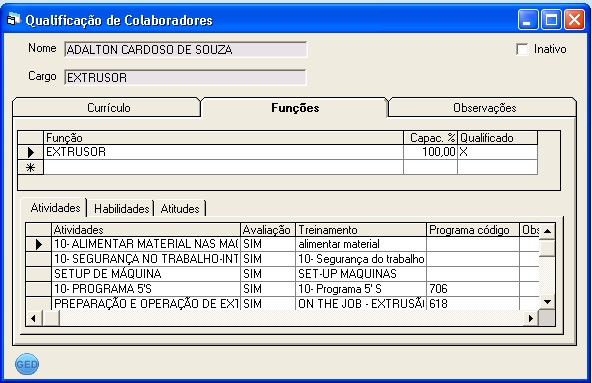
Task: Click the 706 program code cell
Action: pos(473,289)
